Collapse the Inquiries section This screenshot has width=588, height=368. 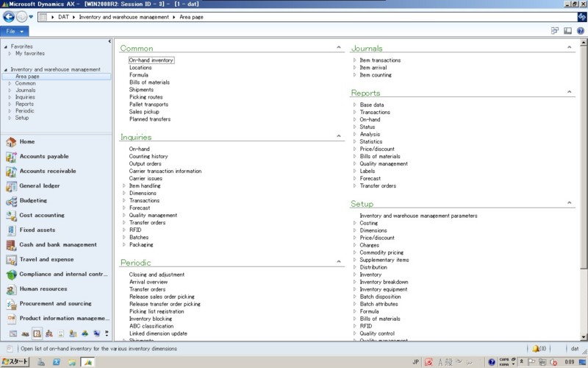[x=339, y=136]
